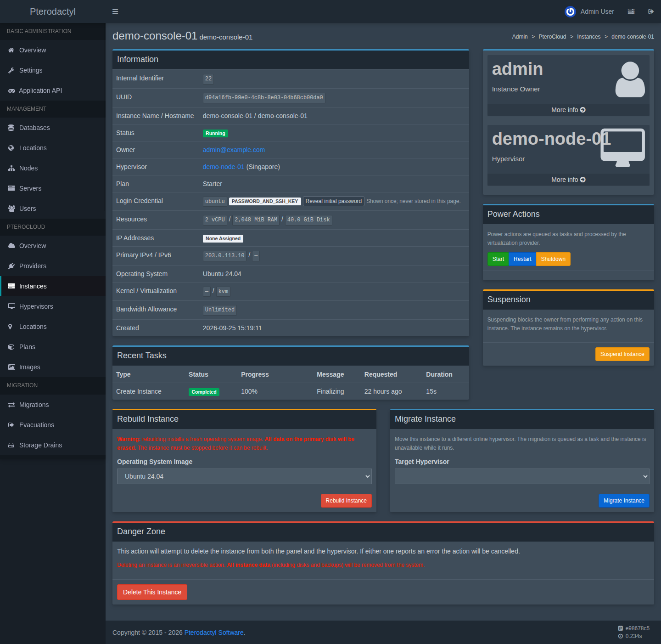Click the Instances breadcrumb link
Viewport: 661px width, 644px height.
(588, 37)
